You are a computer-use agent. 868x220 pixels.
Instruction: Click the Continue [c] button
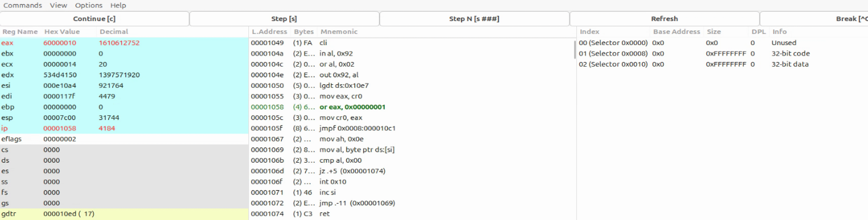tap(94, 19)
